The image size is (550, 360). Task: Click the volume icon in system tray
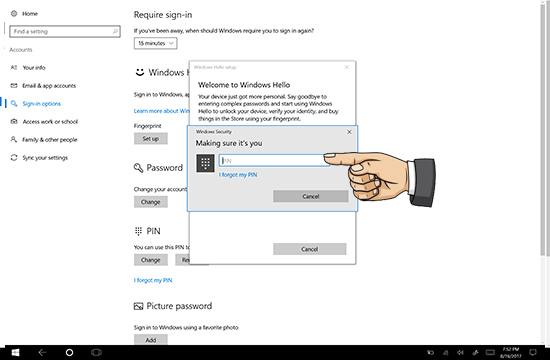click(461, 353)
